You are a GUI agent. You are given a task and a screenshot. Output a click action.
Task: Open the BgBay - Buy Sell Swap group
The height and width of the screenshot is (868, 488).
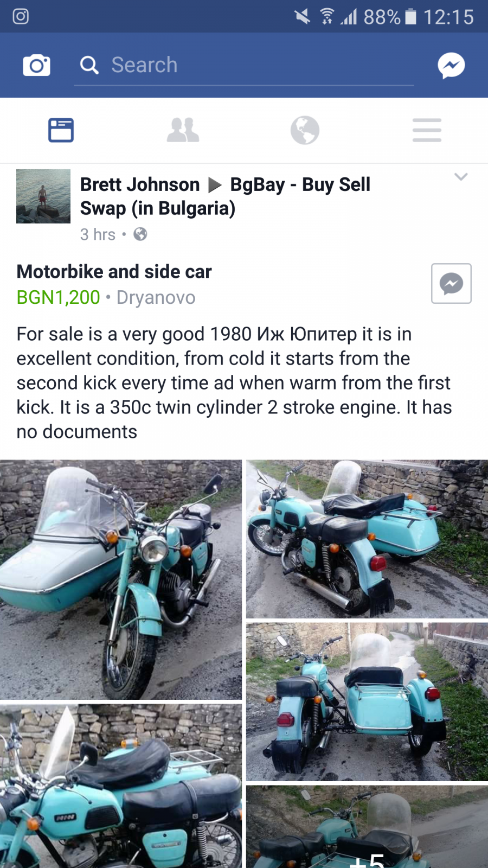225,196
